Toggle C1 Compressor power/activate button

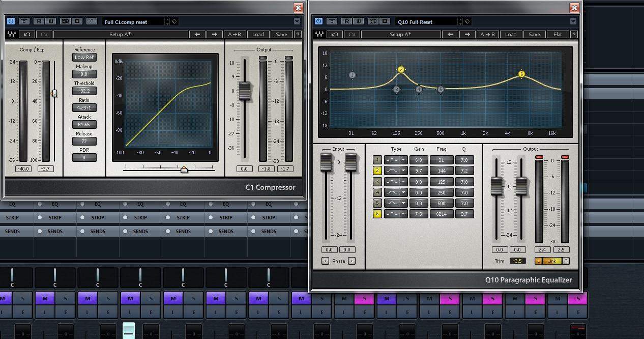pyautogui.click(x=11, y=21)
